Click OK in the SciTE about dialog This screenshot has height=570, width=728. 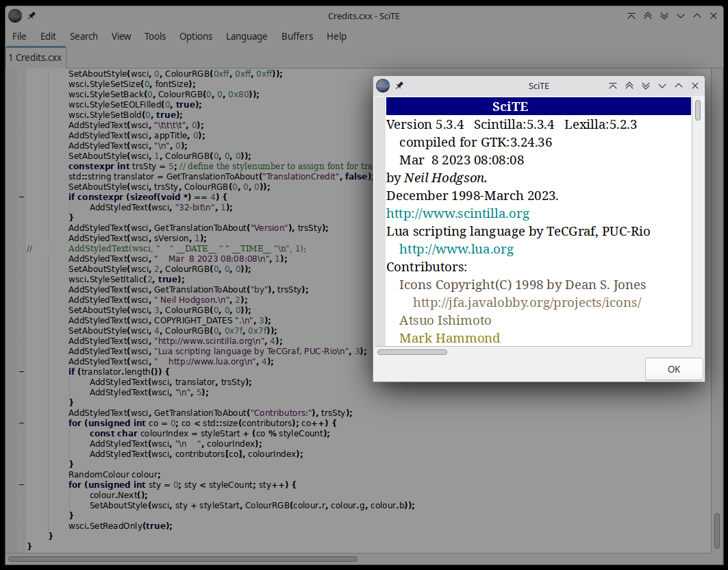[674, 369]
